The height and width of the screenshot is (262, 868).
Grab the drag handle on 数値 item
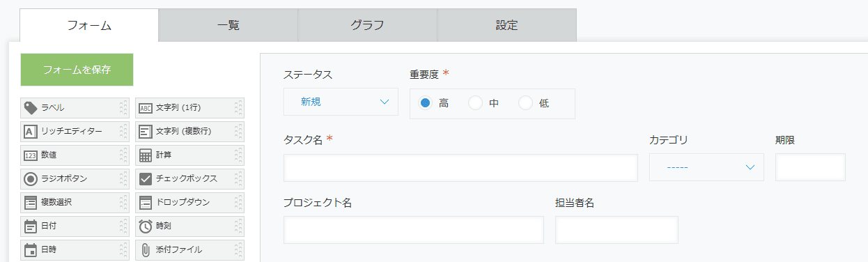(x=123, y=155)
